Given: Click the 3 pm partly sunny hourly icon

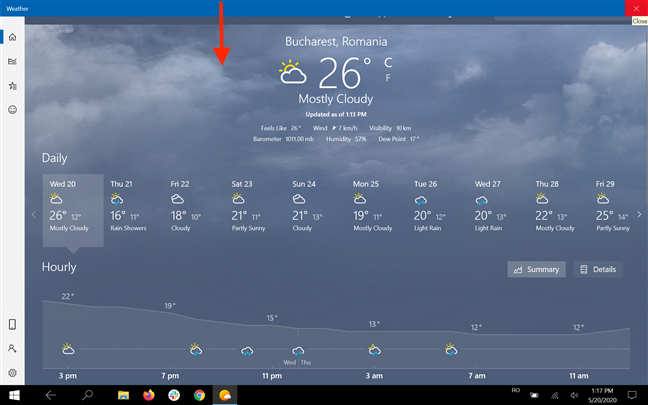Looking at the screenshot, I should (x=68, y=349).
